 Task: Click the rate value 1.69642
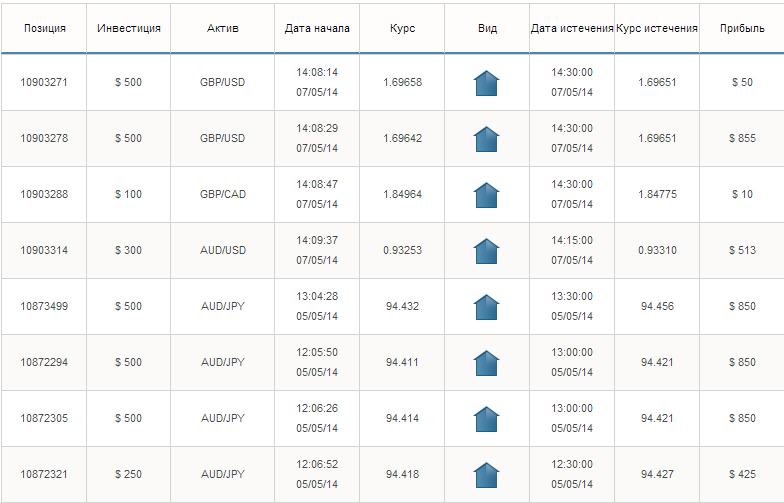pyautogui.click(x=402, y=138)
